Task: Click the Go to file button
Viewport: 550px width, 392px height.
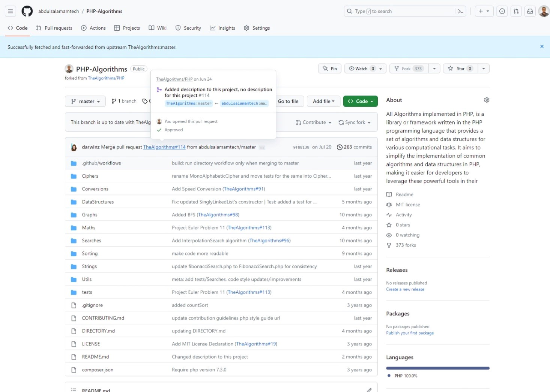Action: tap(288, 101)
